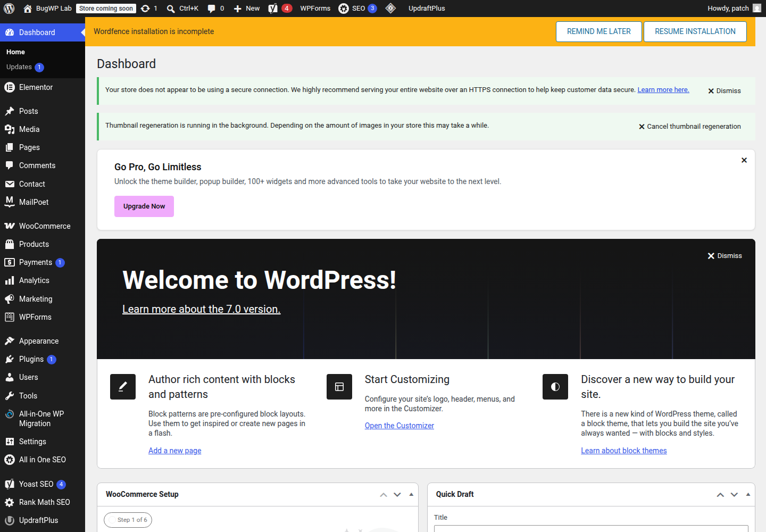Click Open the Customizer link

coord(399,426)
